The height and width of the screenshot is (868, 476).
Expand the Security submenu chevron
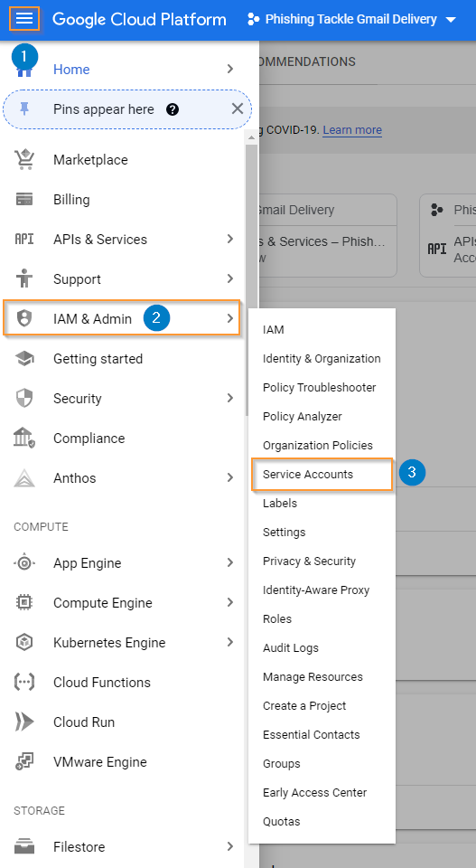point(230,398)
